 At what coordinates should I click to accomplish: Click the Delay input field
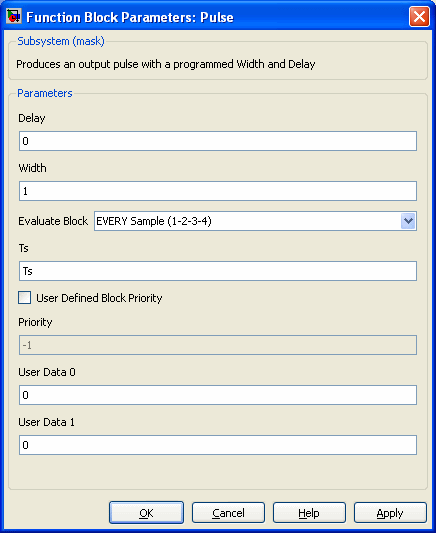click(218, 141)
